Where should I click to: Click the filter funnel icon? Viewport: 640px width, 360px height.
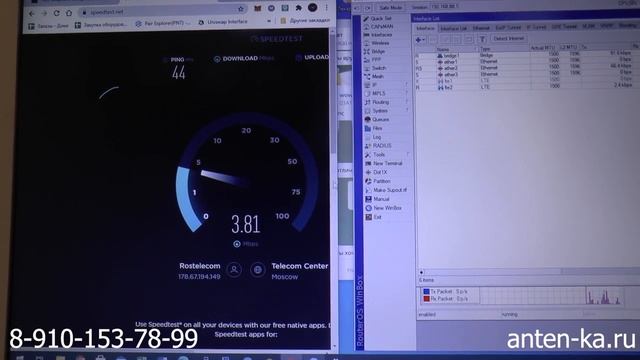point(482,39)
